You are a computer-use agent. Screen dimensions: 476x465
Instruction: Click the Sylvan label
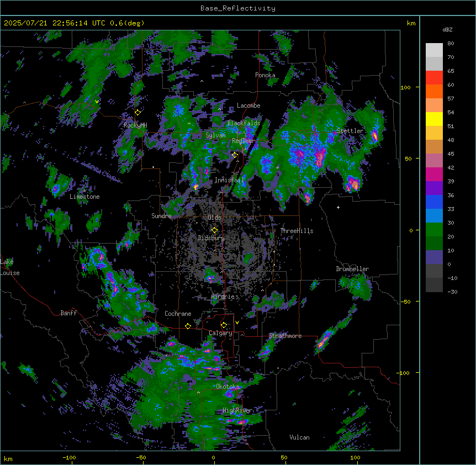tap(215, 135)
